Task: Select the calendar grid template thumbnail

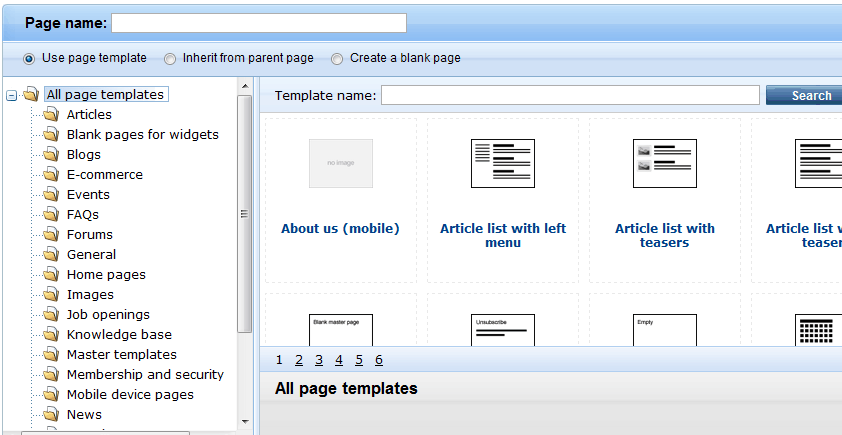Action: click(x=818, y=330)
